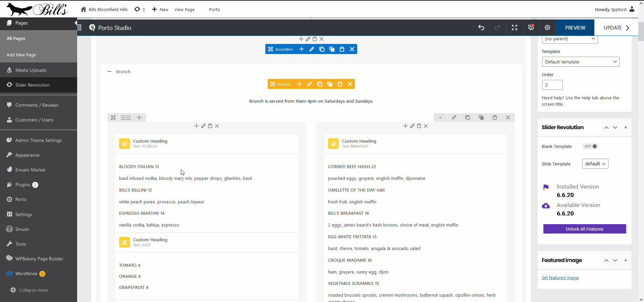Lock the right column using its padlock icon
This screenshot has width=644, height=302.
pos(495,117)
